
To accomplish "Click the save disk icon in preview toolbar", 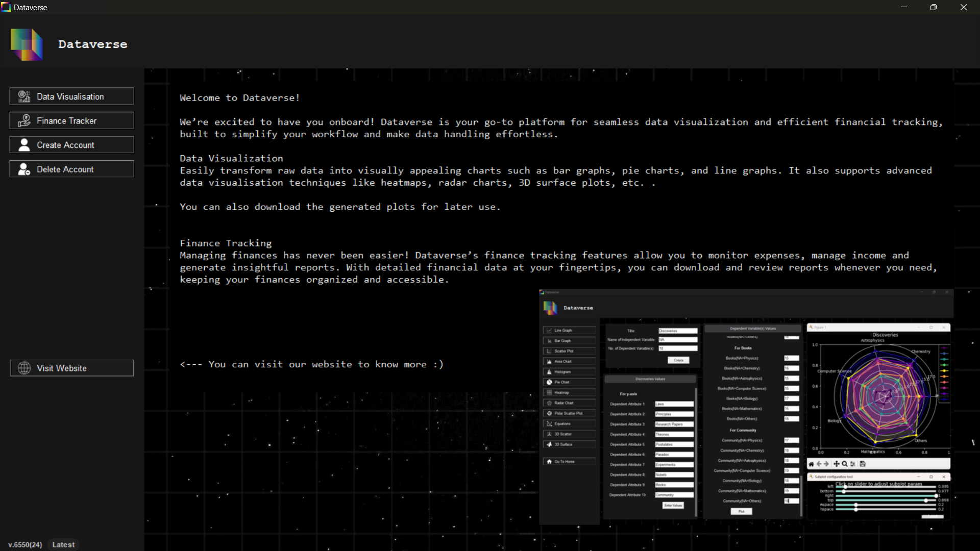I will click(x=863, y=464).
